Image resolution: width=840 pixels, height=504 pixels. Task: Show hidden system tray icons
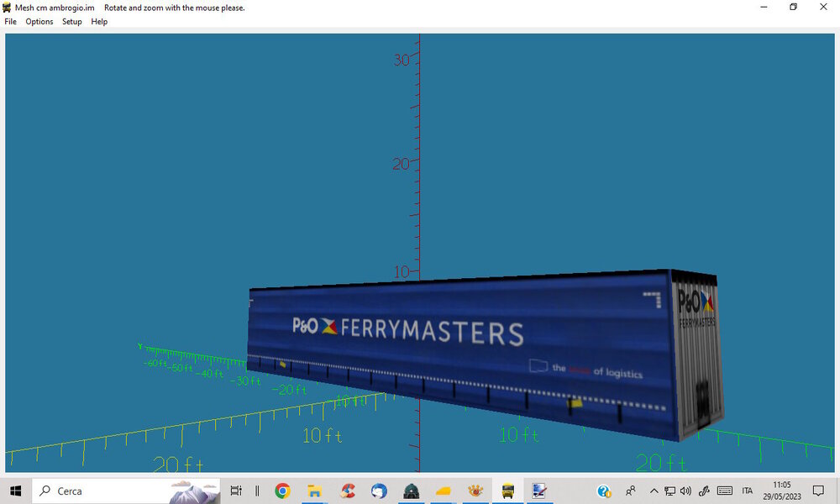654,491
